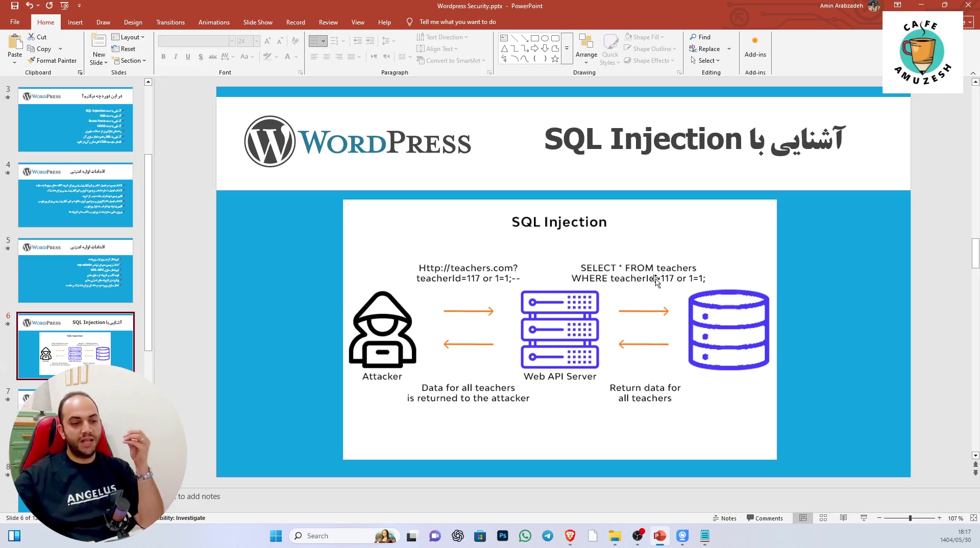
Task: Save the presentation from Quick Access Toolbar
Action: (x=14, y=6)
